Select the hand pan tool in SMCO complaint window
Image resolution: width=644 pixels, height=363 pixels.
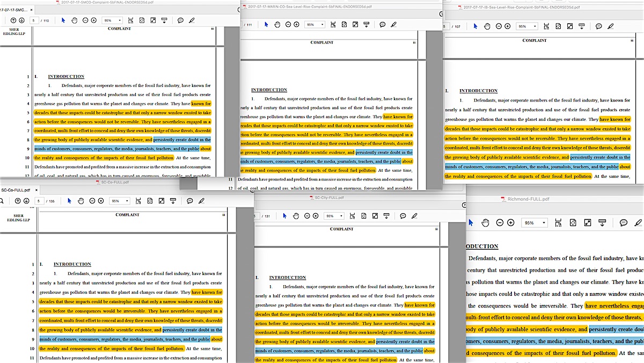75,20
